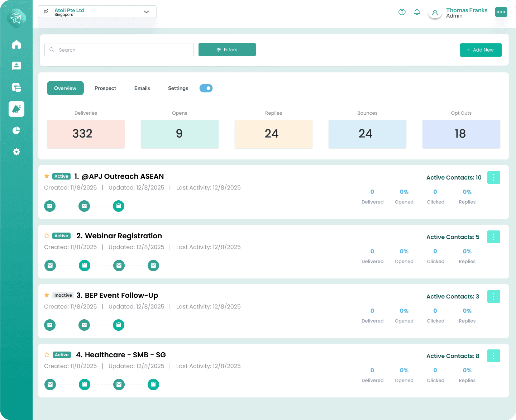Unfavorite the @APJ Outreach ASEAN campaign star
516x420 pixels.
click(x=47, y=176)
